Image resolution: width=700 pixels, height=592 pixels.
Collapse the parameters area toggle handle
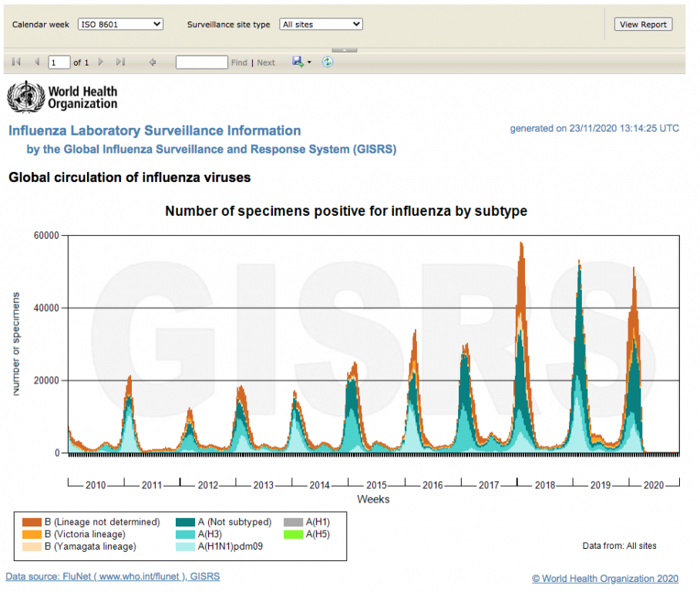(344, 50)
